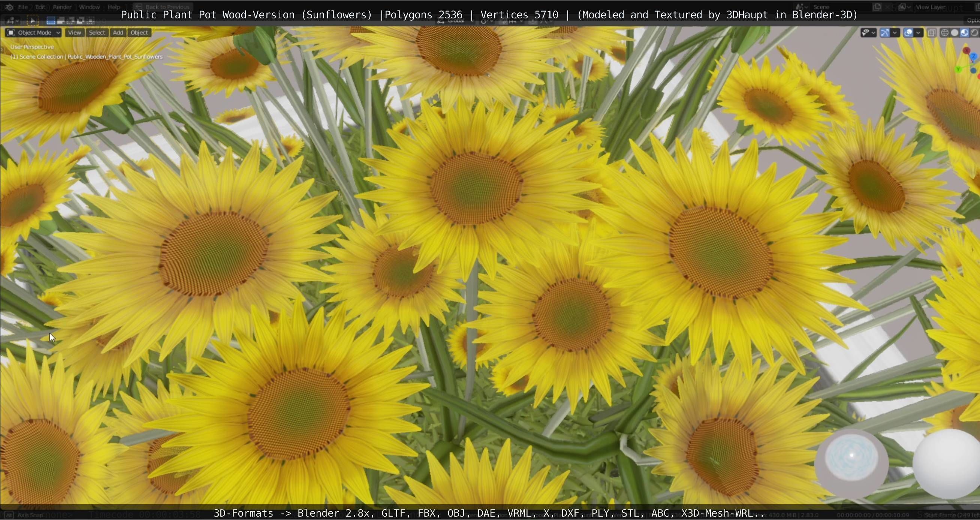
Task: Click the Scene name field
Action: (x=841, y=7)
